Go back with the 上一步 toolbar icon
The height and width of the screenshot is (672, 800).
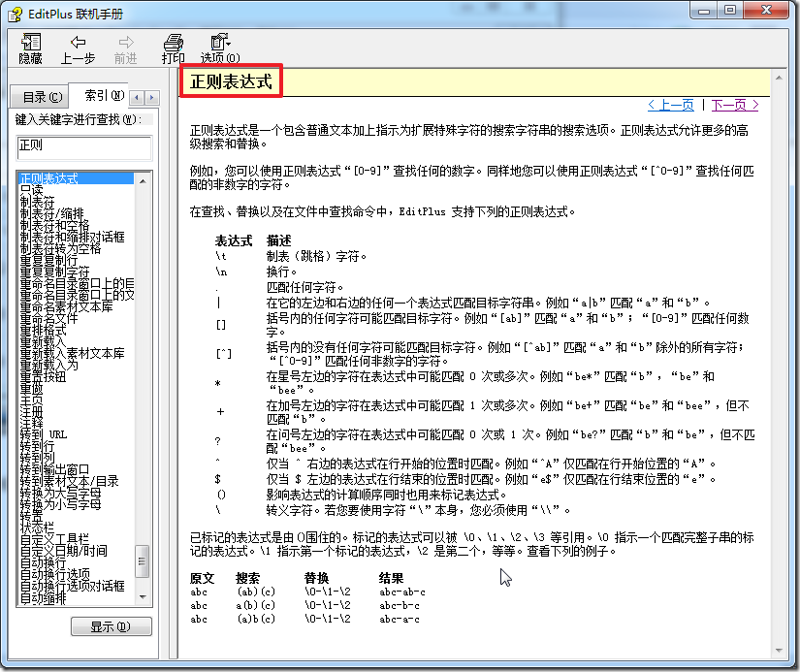click(78, 49)
